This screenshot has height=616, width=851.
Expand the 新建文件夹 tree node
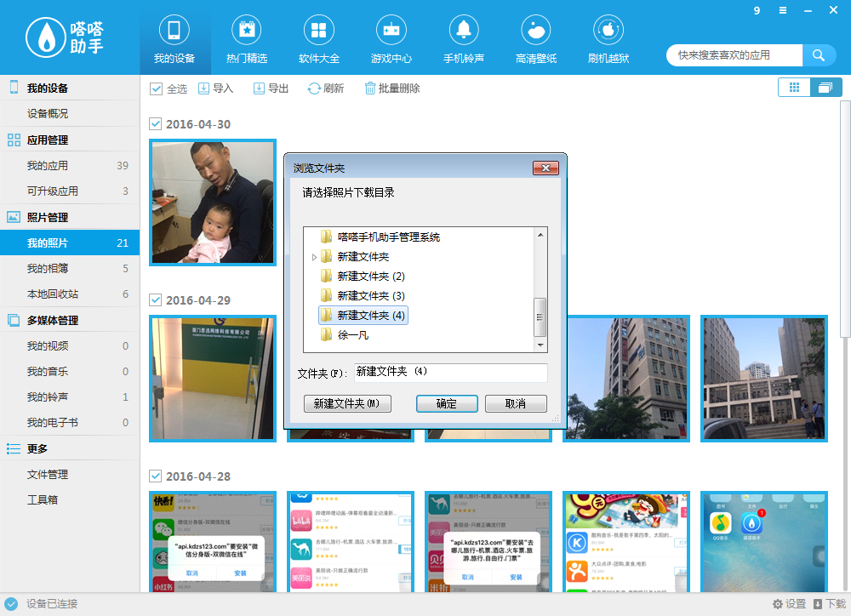click(314, 255)
